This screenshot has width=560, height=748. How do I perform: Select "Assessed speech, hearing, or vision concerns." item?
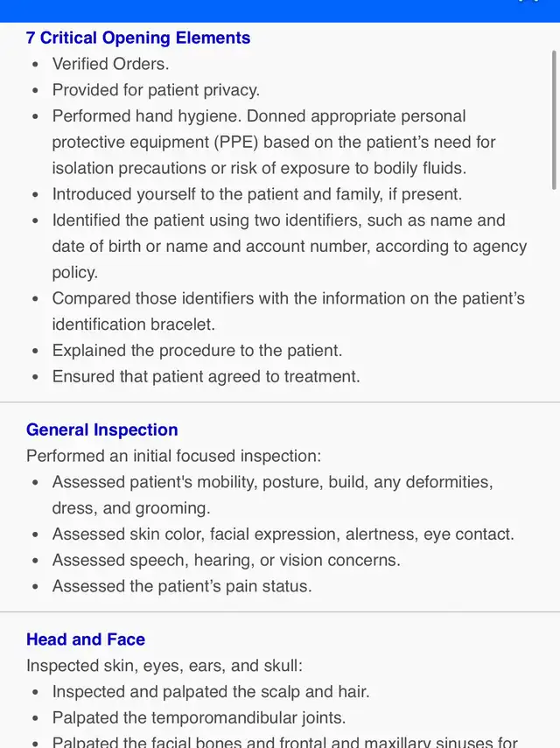pyautogui.click(x=227, y=560)
